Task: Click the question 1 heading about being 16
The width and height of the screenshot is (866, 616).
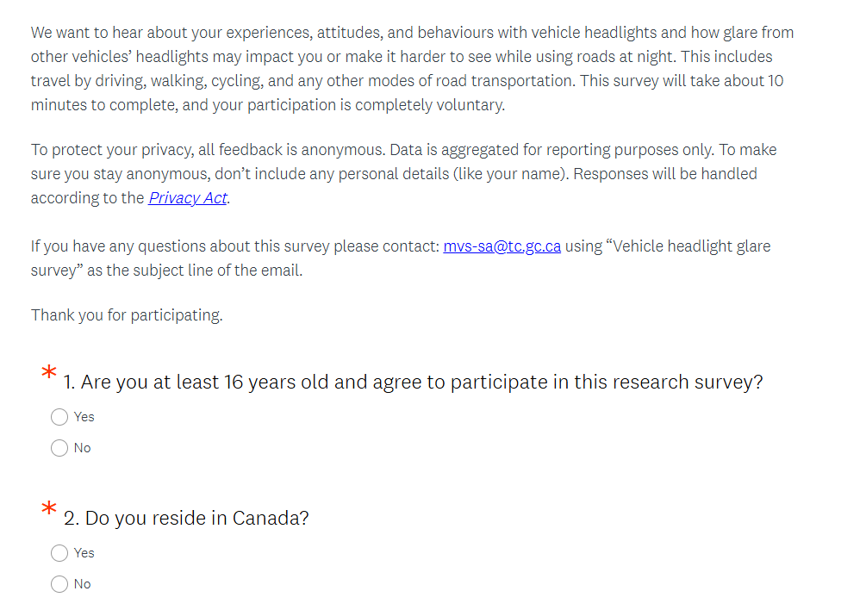Action: [x=414, y=383]
